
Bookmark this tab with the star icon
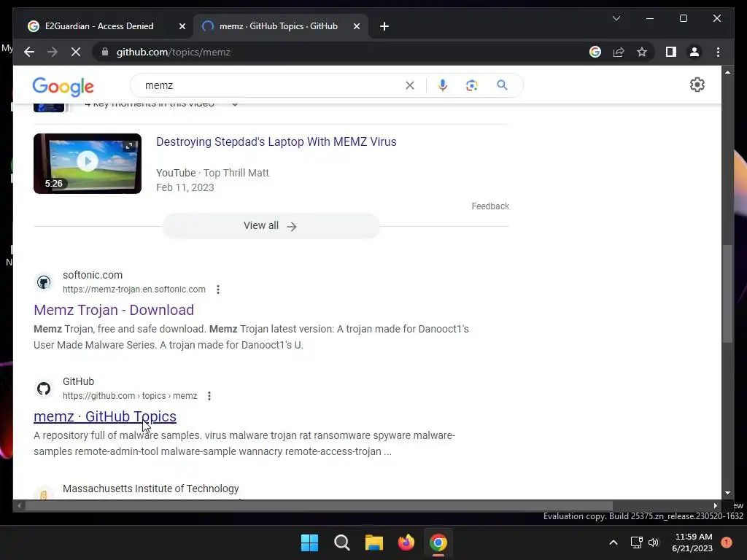coord(642,52)
